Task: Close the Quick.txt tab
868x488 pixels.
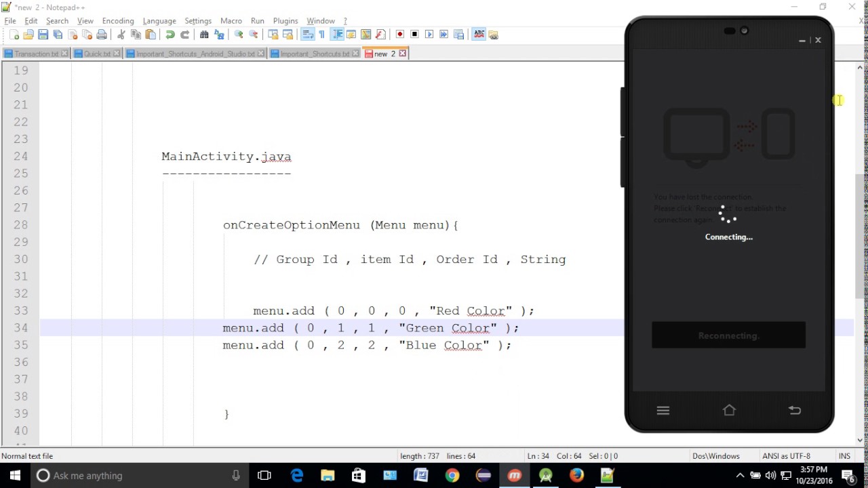Action: click(x=117, y=54)
